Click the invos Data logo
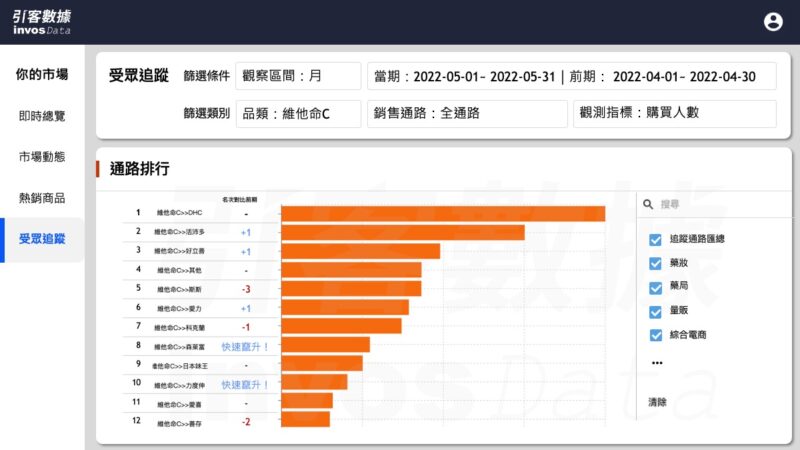 (x=41, y=22)
